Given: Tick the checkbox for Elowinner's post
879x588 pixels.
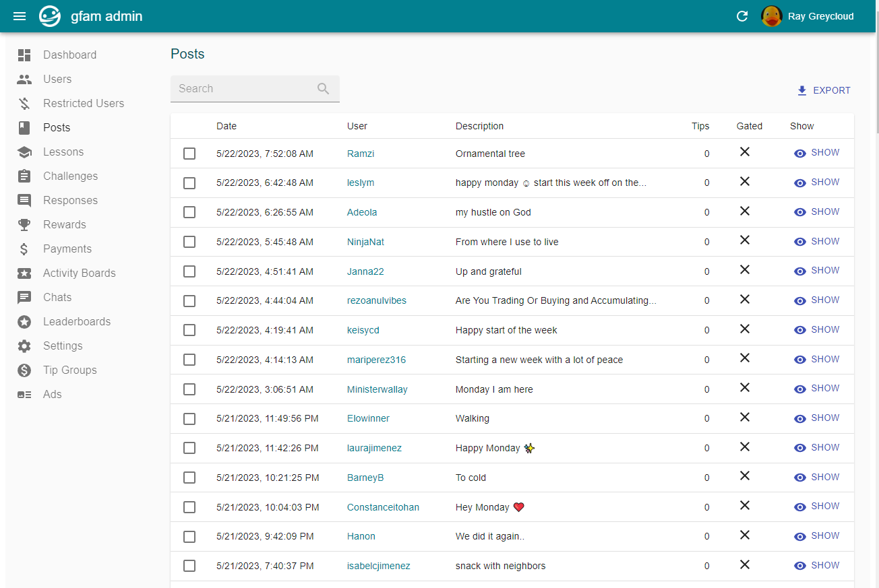Looking at the screenshot, I should 189,419.
